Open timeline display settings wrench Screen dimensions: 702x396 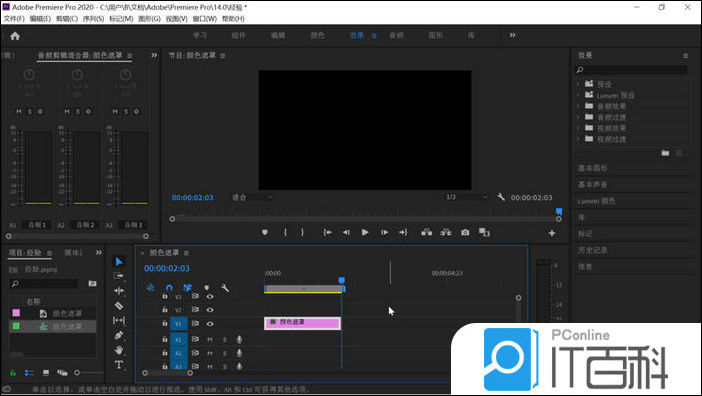(x=225, y=288)
